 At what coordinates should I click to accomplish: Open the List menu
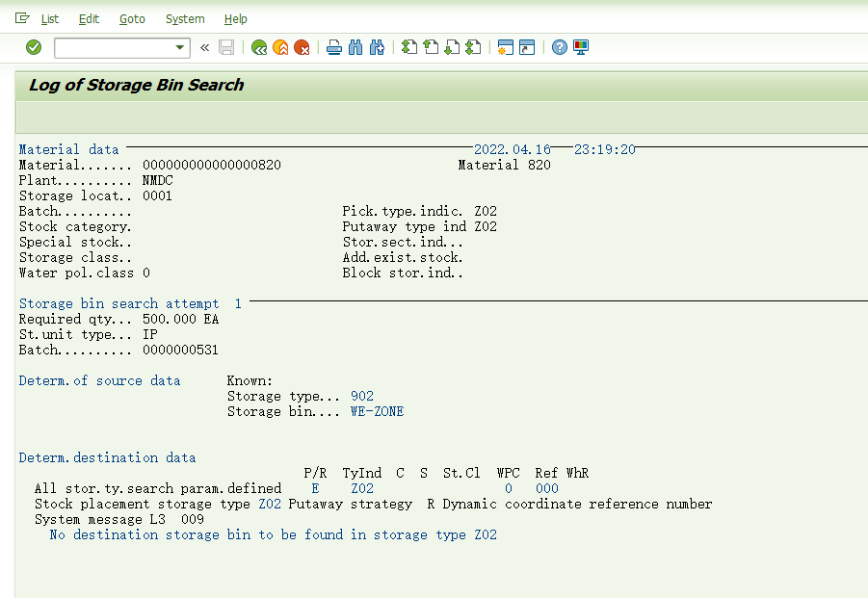[x=50, y=19]
